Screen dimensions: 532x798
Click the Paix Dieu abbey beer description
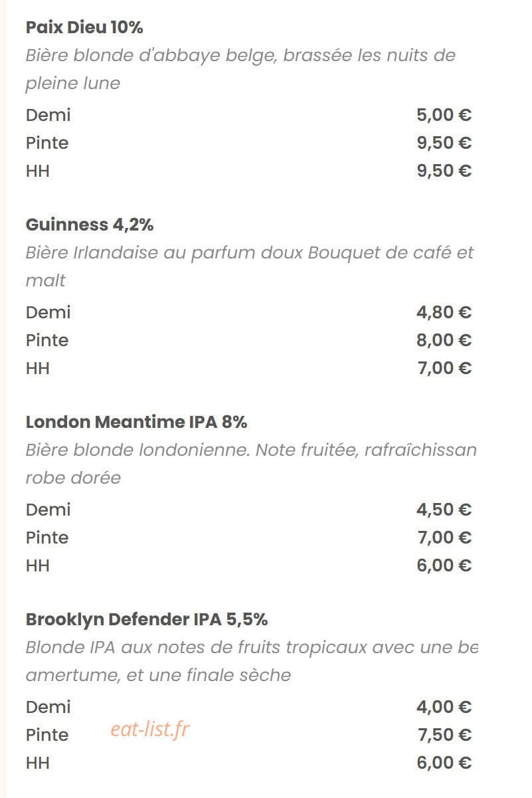click(x=240, y=70)
